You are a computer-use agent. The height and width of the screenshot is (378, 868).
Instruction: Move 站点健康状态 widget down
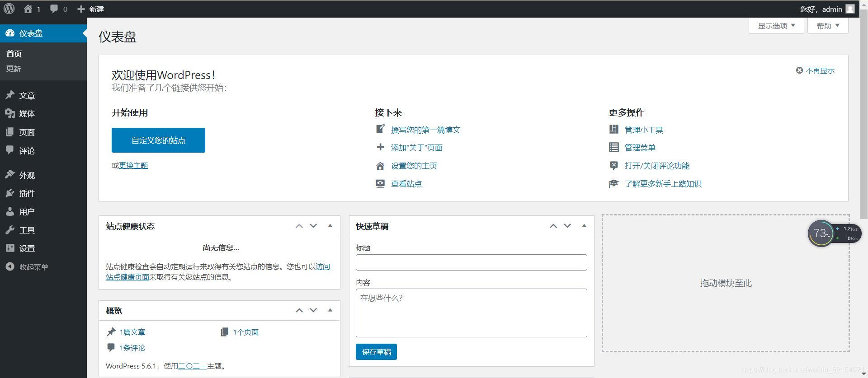coord(313,226)
